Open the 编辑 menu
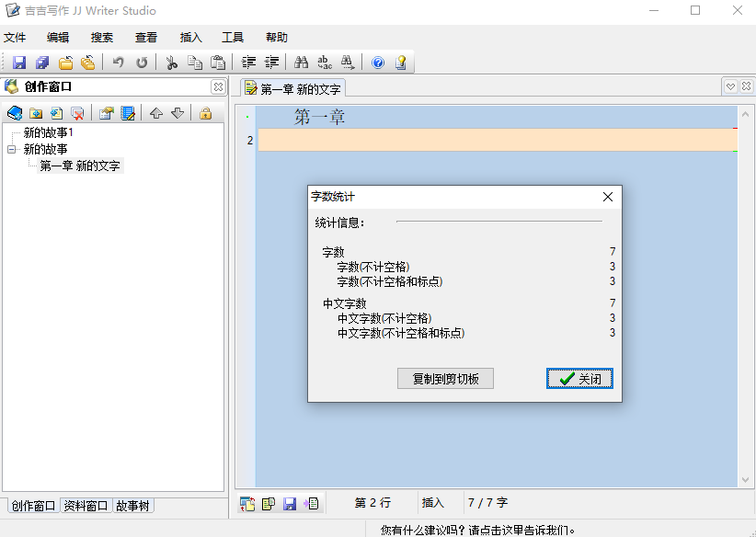 point(58,37)
